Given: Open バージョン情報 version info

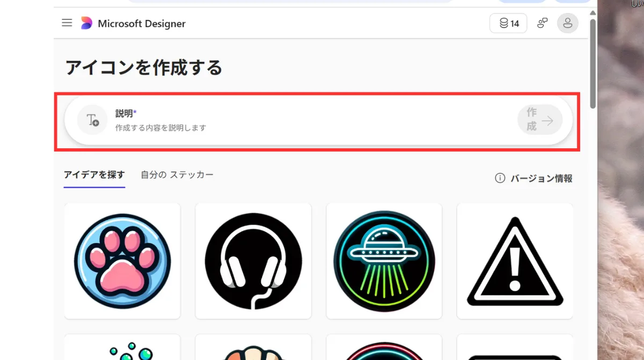Looking at the screenshot, I should 533,178.
